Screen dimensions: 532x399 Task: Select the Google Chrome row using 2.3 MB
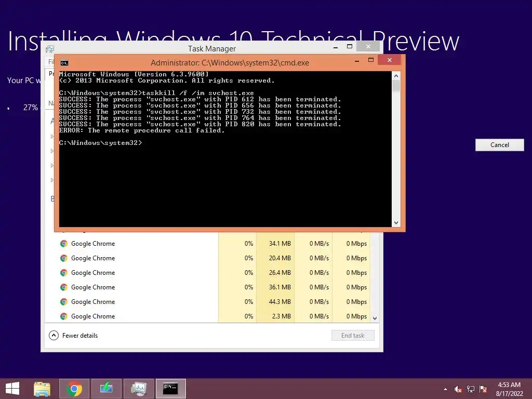[208, 316]
